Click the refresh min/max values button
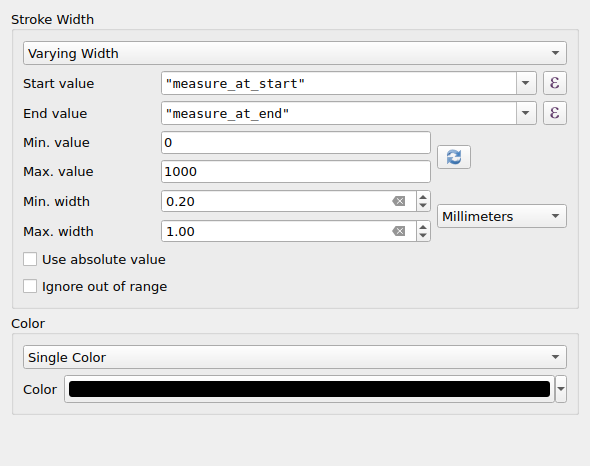The width and height of the screenshot is (590, 466). [454, 157]
